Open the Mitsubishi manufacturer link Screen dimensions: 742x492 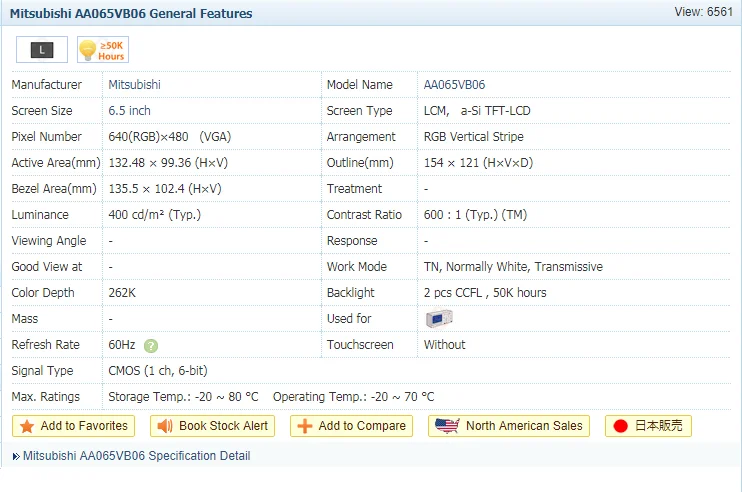[134, 85]
